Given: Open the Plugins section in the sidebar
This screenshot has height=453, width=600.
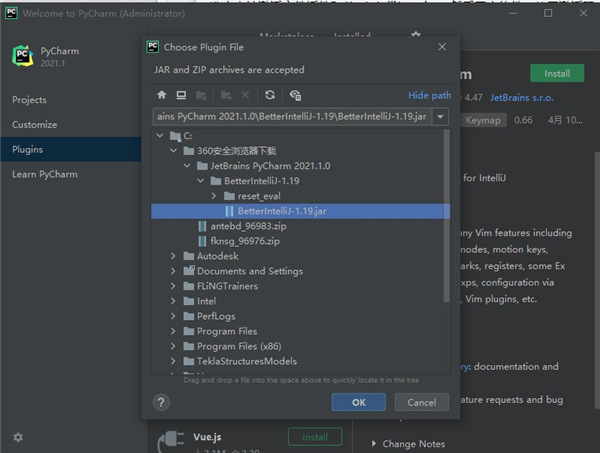Looking at the screenshot, I should [x=27, y=149].
